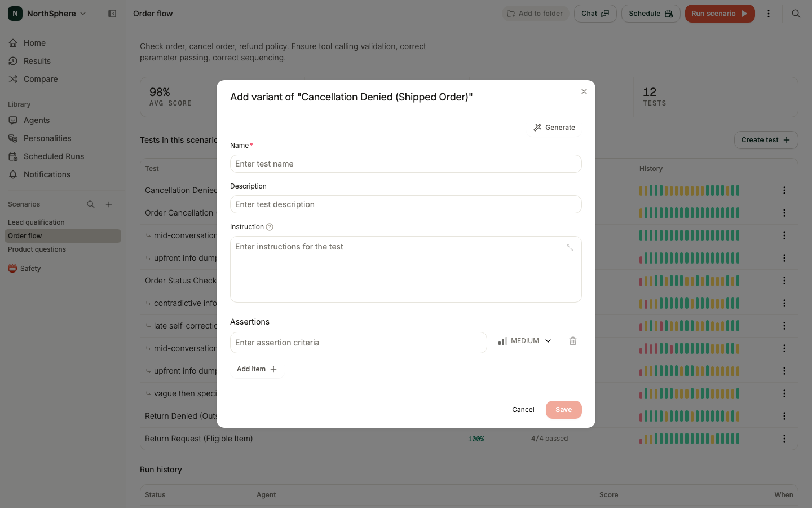Run the scenario

tap(720, 14)
